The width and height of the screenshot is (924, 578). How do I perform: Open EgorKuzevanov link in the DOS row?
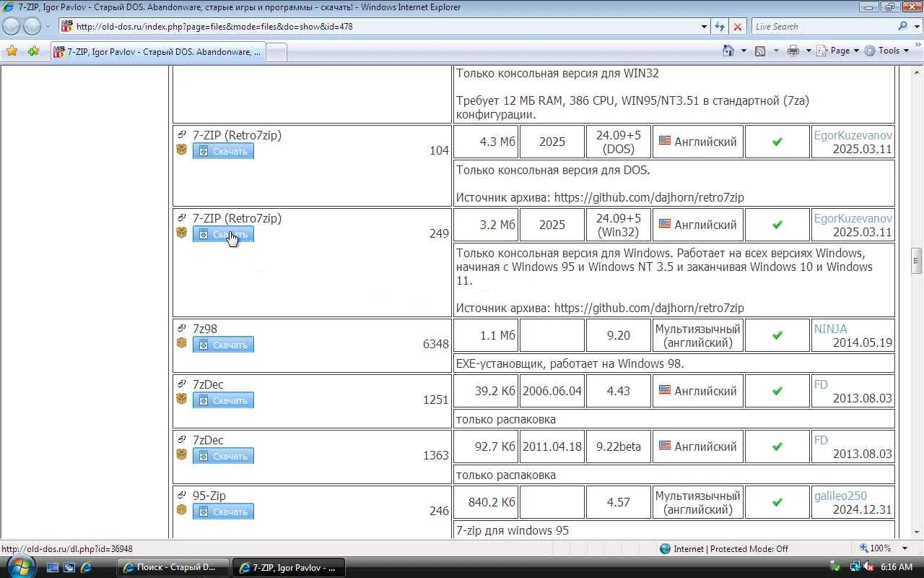coord(853,135)
